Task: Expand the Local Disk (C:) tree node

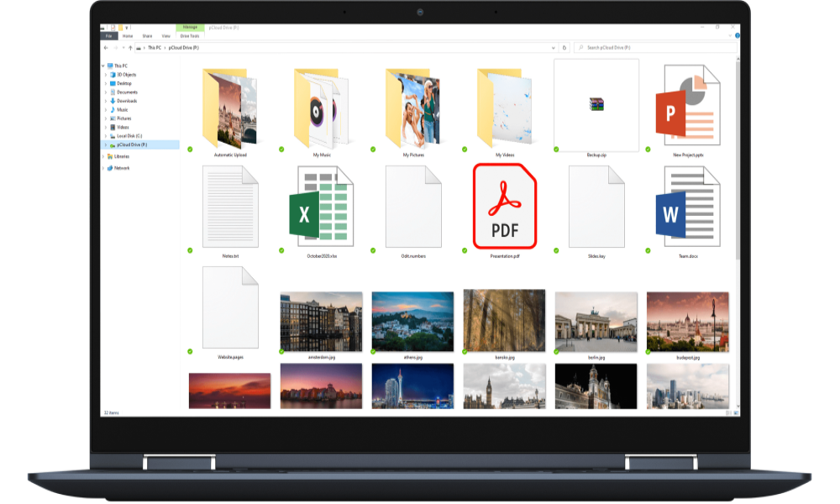Action: click(x=106, y=136)
